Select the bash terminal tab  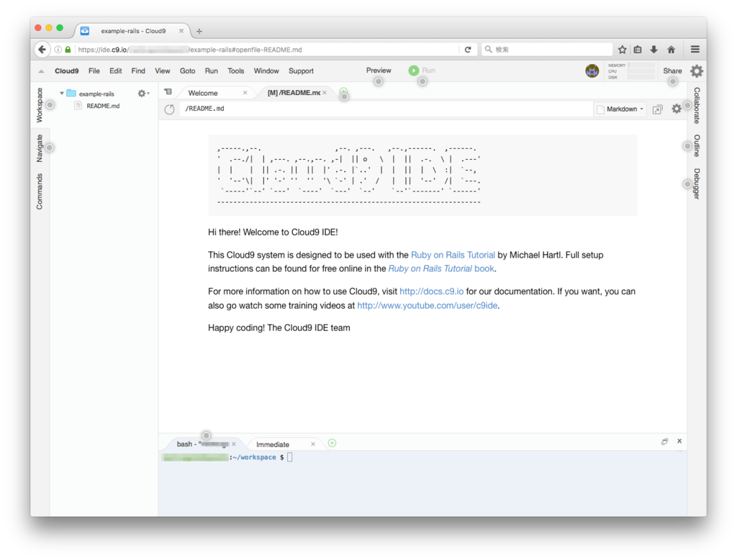(202, 444)
